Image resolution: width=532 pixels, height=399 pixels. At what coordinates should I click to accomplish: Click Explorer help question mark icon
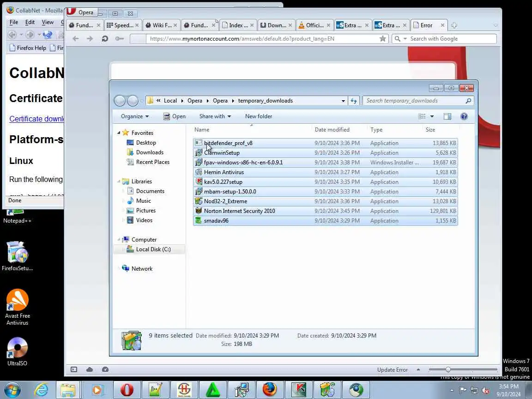tap(464, 116)
